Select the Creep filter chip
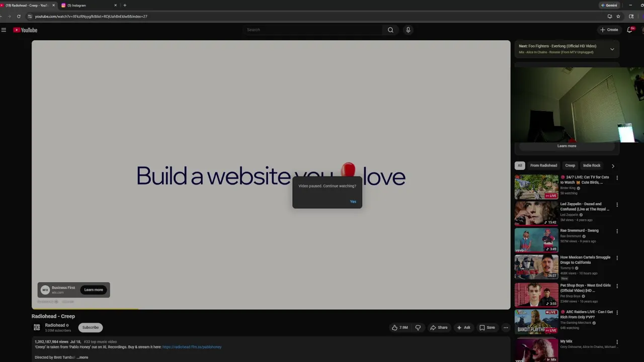 (x=570, y=165)
